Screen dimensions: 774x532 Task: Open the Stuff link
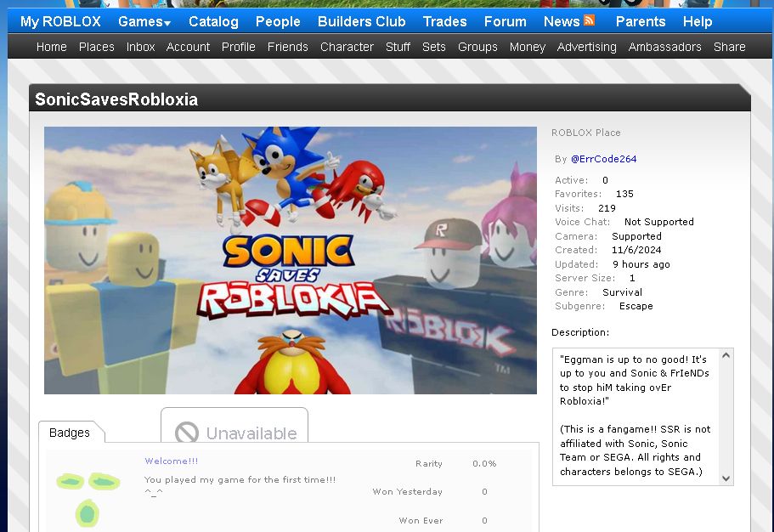[398, 47]
